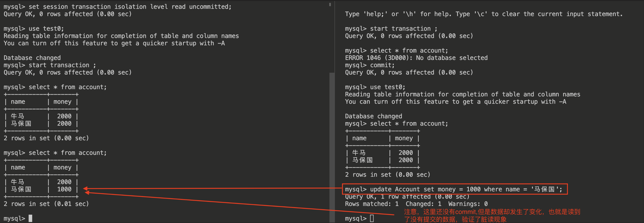The image size is (644, 223).
Task: Focus the right terminal's final mysql prompt cursor
Action: point(372,218)
